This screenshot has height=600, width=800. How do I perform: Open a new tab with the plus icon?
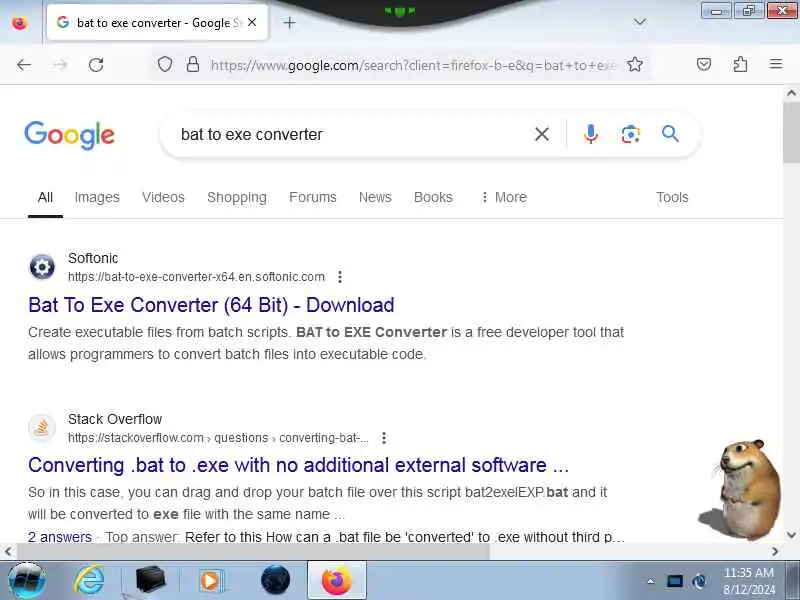pyautogui.click(x=289, y=22)
